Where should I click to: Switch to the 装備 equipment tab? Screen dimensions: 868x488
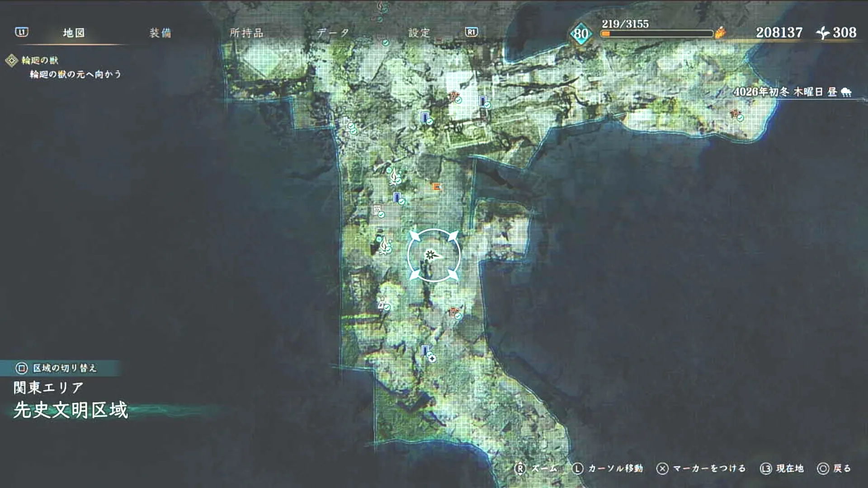coord(160,33)
